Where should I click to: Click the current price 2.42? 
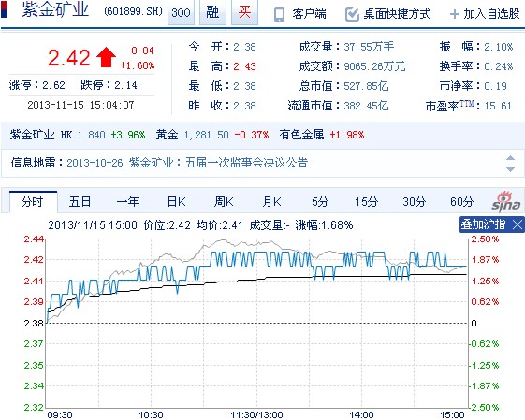pyautogui.click(x=69, y=58)
